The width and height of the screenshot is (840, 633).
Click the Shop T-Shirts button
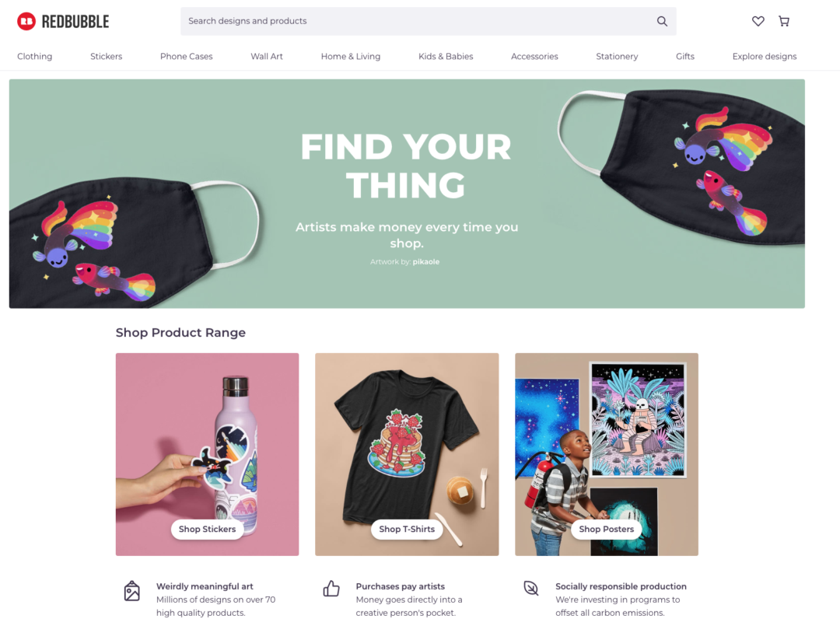tap(407, 529)
